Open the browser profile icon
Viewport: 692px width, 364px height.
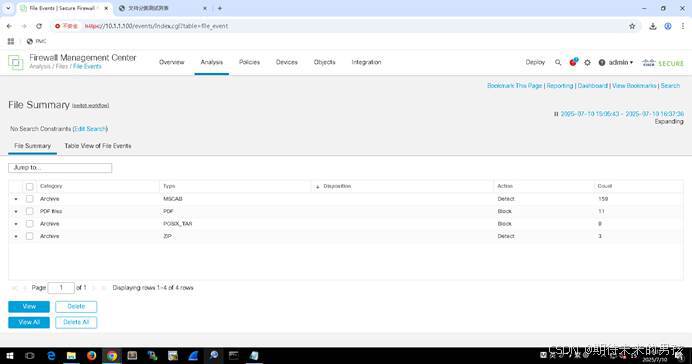(x=668, y=26)
